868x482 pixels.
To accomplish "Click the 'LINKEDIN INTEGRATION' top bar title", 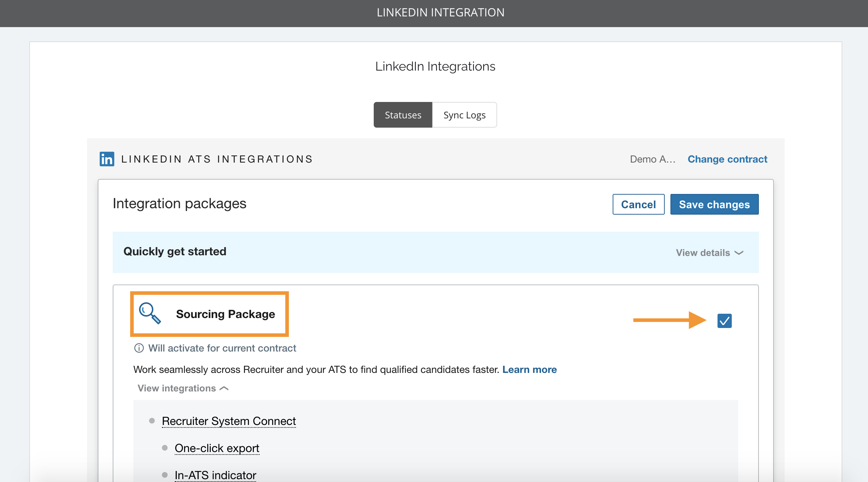I will click(440, 12).
